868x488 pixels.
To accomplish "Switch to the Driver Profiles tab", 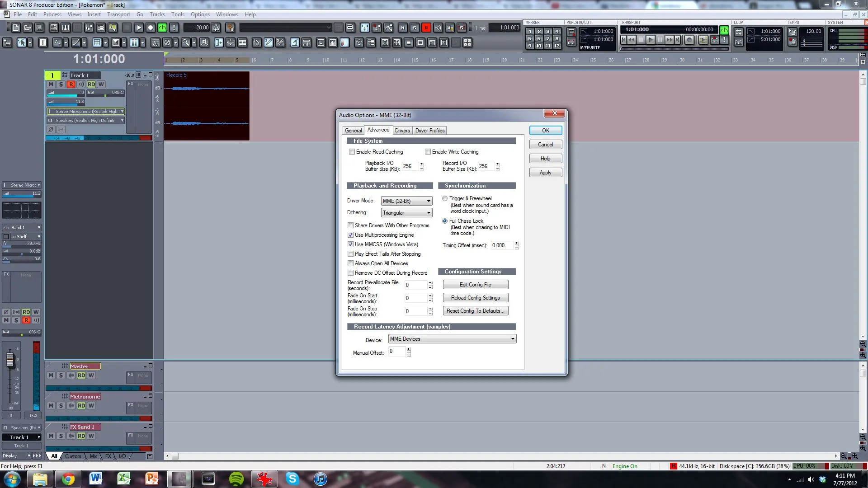I will tap(429, 131).
